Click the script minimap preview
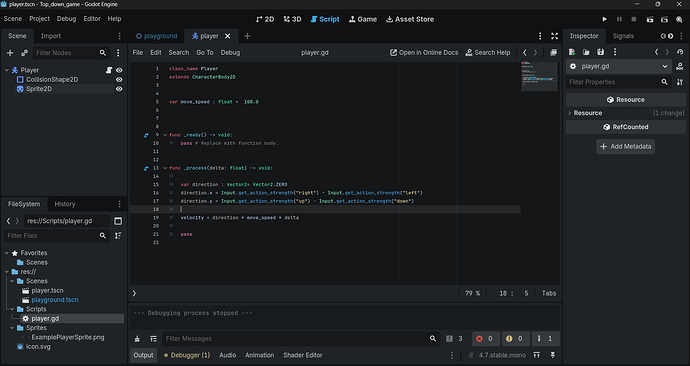Viewport: 690px width, 366px height. (539, 76)
